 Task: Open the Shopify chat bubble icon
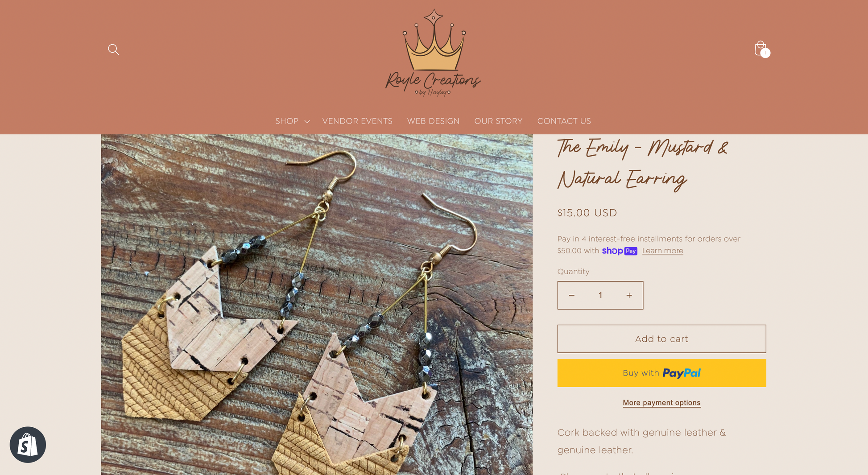[x=28, y=445]
